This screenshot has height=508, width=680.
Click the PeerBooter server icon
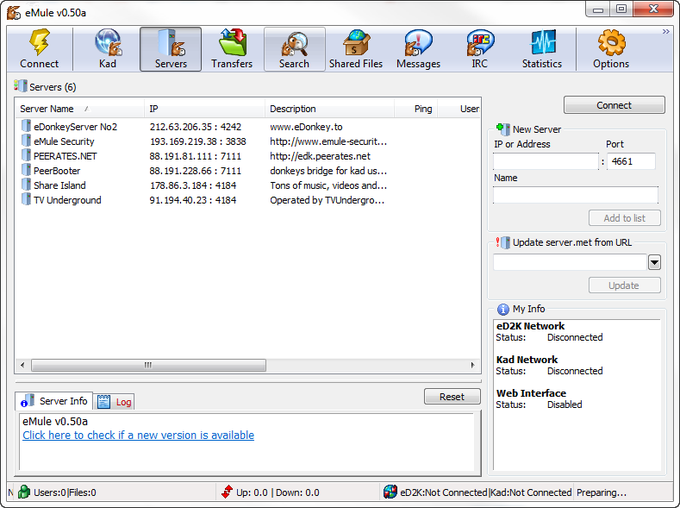point(26,170)
